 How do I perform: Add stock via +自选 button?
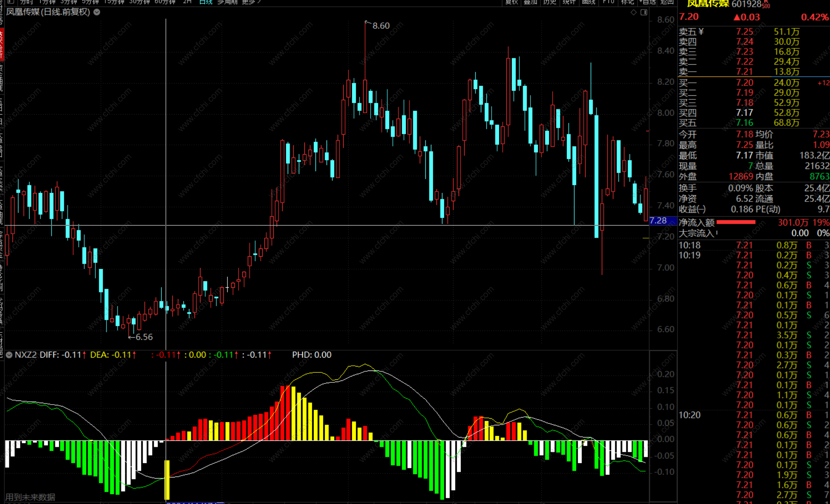point(647,2)
